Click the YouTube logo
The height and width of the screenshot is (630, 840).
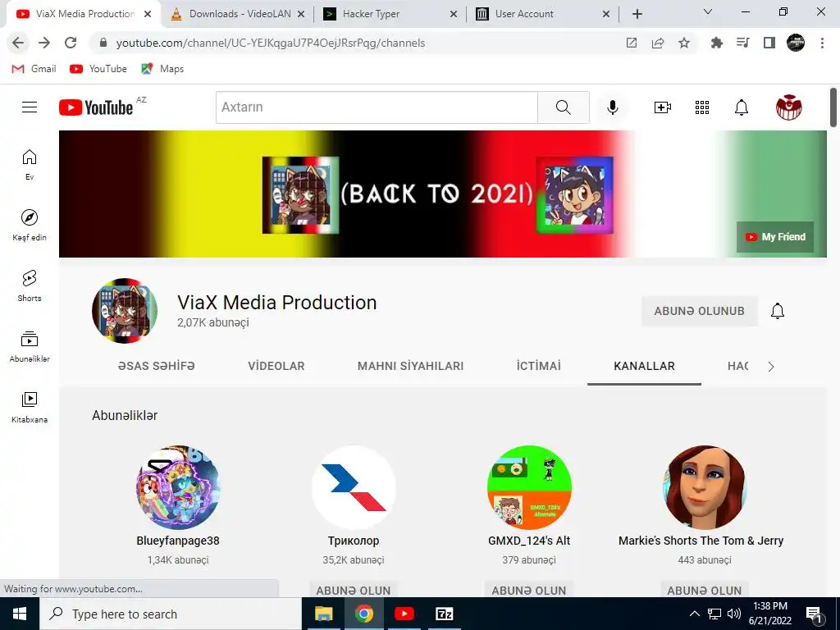coord(96,107)
